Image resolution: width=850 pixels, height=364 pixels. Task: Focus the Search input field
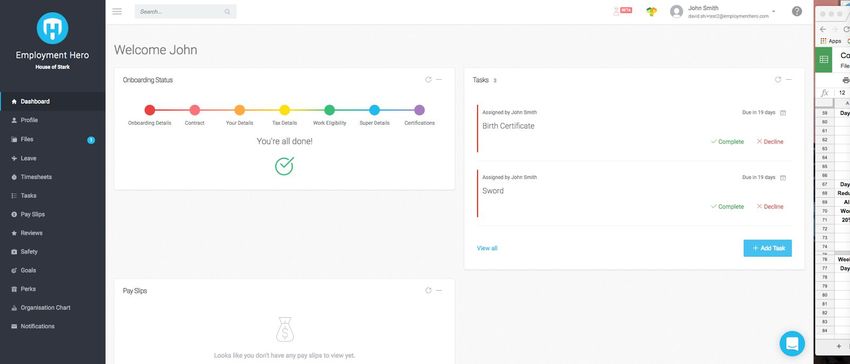[x=185, y=11]
